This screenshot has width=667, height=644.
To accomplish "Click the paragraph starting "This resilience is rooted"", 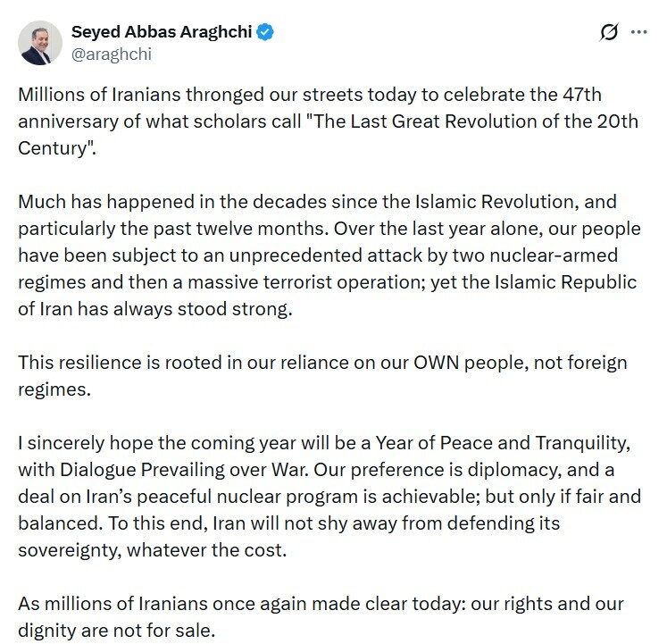I will coord(322,376).
